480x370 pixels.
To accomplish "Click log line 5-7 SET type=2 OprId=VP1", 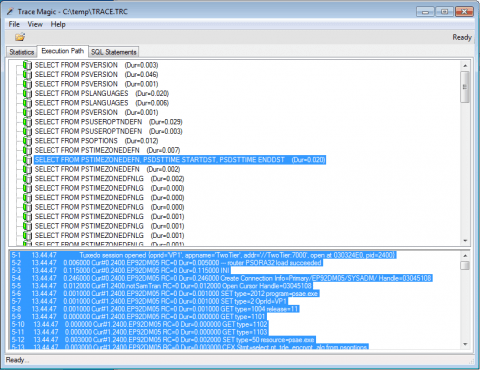I will (x=149, y=301).
